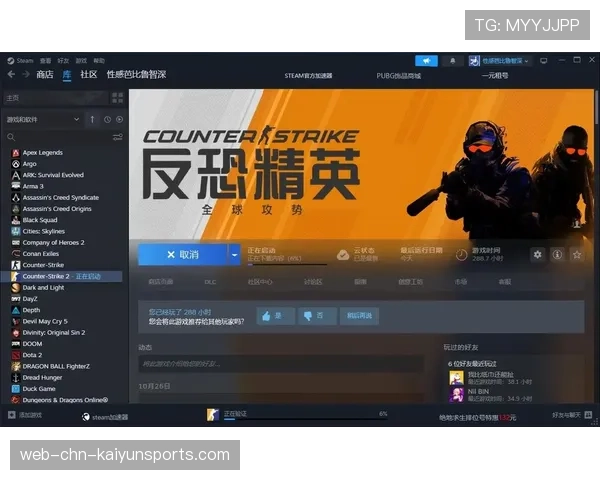Open the PUBG饰品商城 link
Viewport: 600px width, 480px height.
coord(399,76)
